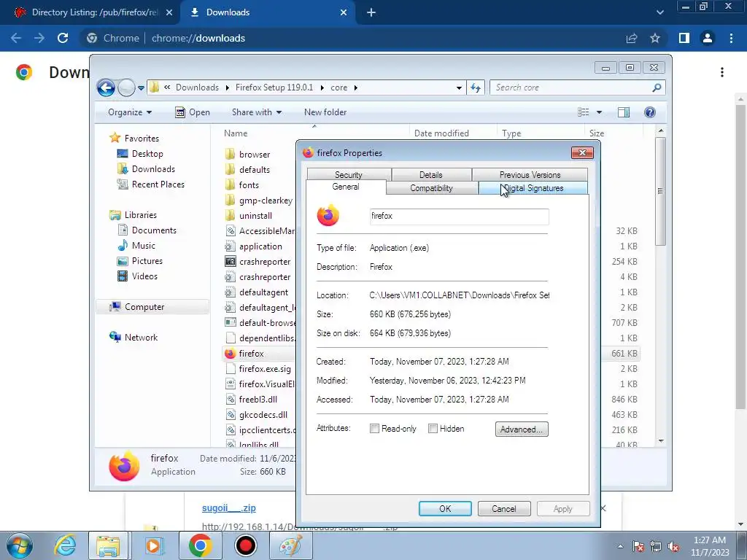Open the Chrome profile icon
Screen dimensions: 747x560
pyautogui.click(x=708, y=38)
